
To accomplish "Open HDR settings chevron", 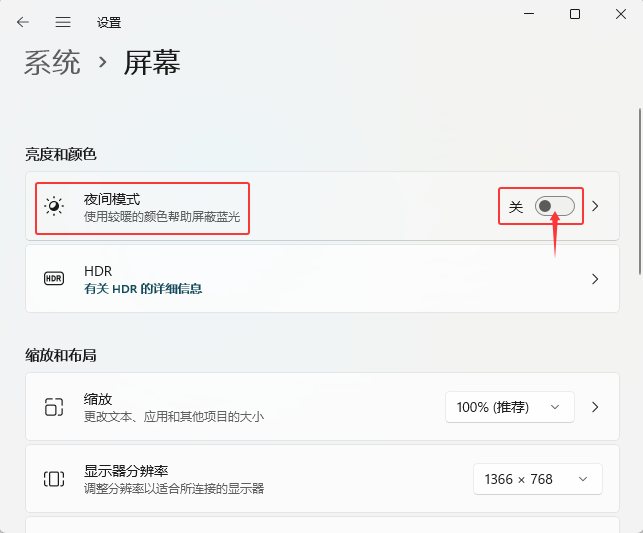I will (595, 279).
